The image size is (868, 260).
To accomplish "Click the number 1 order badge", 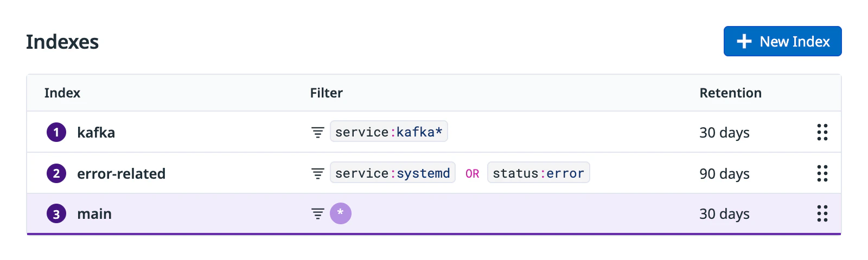I will 56,132.
